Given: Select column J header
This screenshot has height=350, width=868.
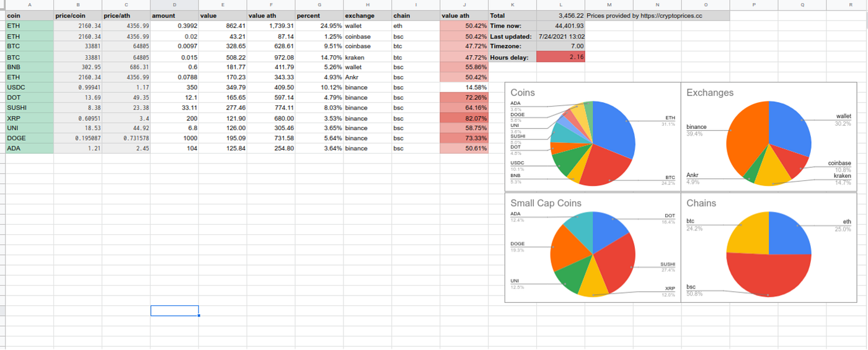Looking at the screenshot, I should tap(464, 5).
